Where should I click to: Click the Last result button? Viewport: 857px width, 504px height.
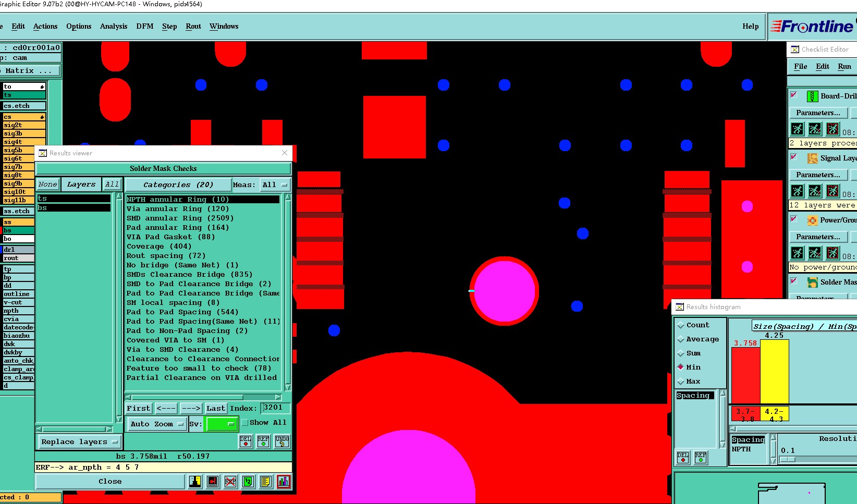[216, 408]
